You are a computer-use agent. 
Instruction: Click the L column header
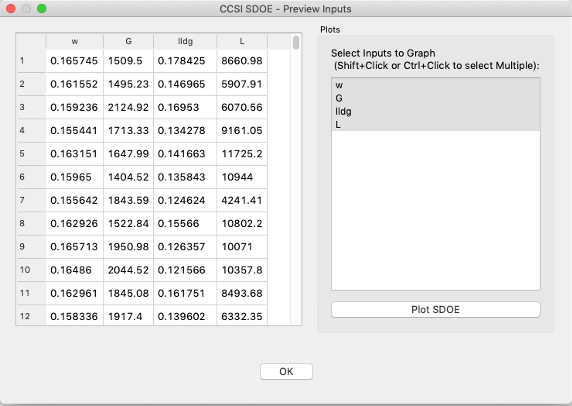tap(242, 41)
